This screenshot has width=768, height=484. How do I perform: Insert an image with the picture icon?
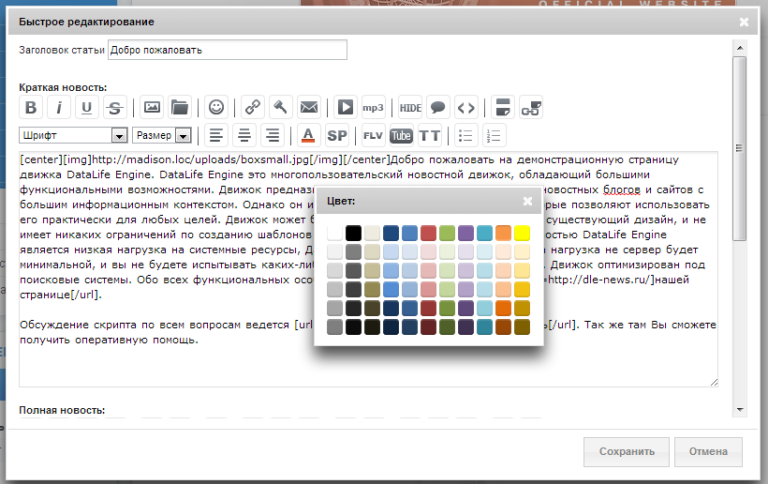pos(152,107)
